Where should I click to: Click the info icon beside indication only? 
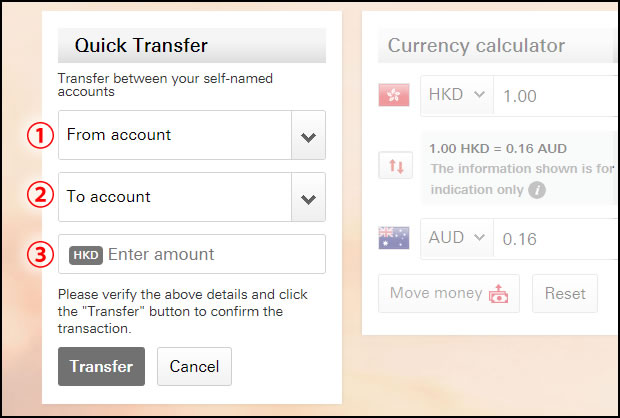(x=537, y=190)
